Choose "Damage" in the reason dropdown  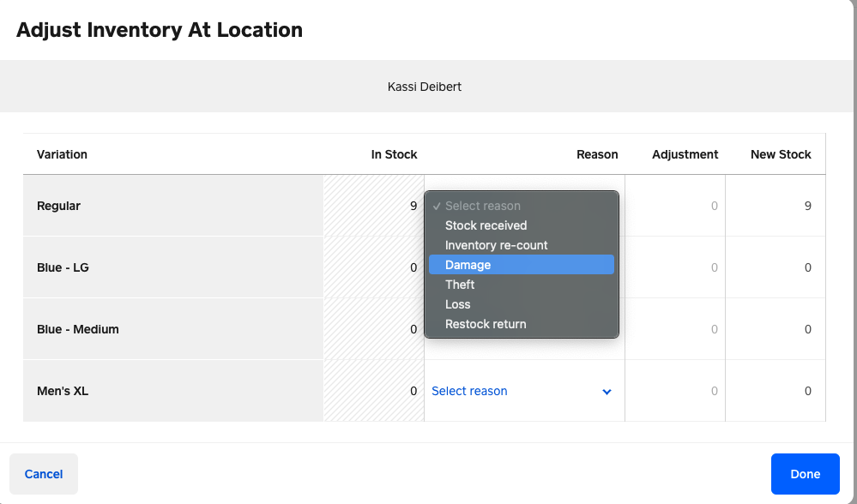pos(468,265)
